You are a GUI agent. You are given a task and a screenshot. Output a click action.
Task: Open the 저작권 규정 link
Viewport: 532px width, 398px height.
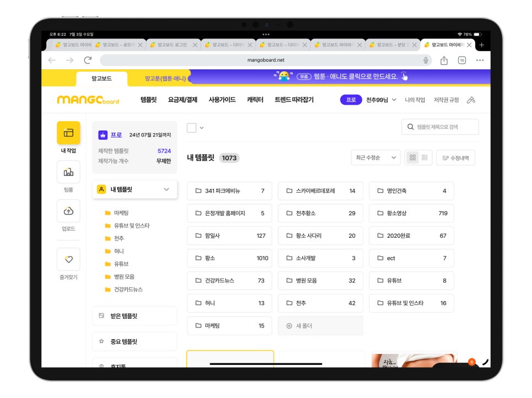point(446,100)
